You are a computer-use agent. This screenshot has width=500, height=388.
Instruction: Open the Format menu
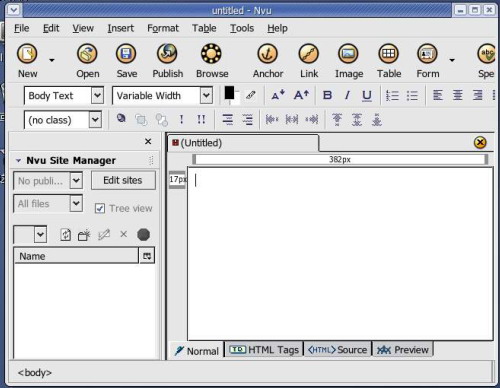pyautogui.click(x=163, y=28)
